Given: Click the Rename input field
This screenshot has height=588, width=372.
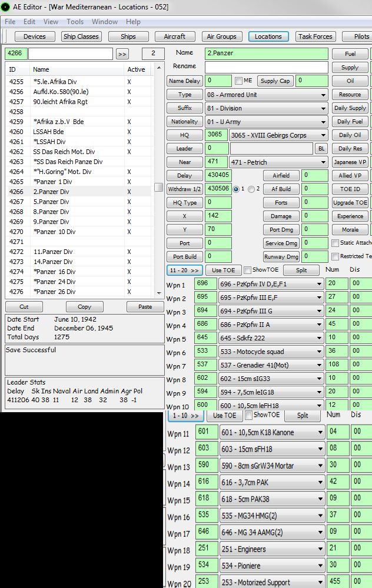Looking at the screenshot, I should click(x=267, y=67).
